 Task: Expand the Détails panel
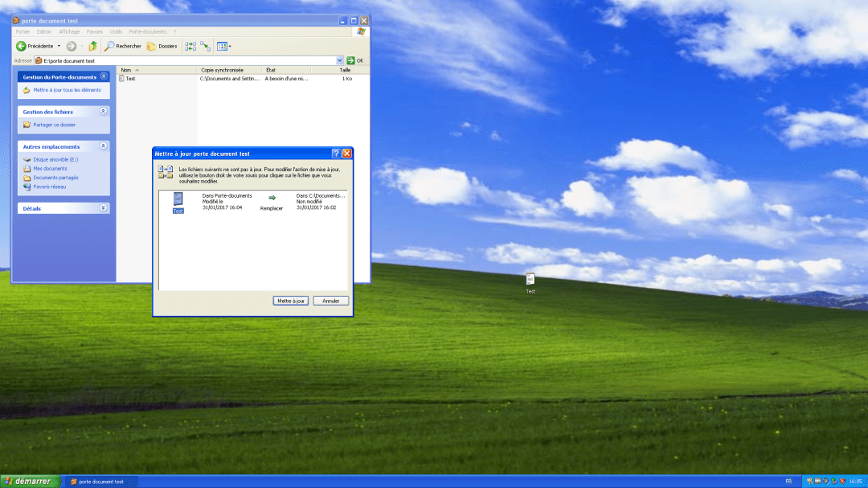click(103, 208)
